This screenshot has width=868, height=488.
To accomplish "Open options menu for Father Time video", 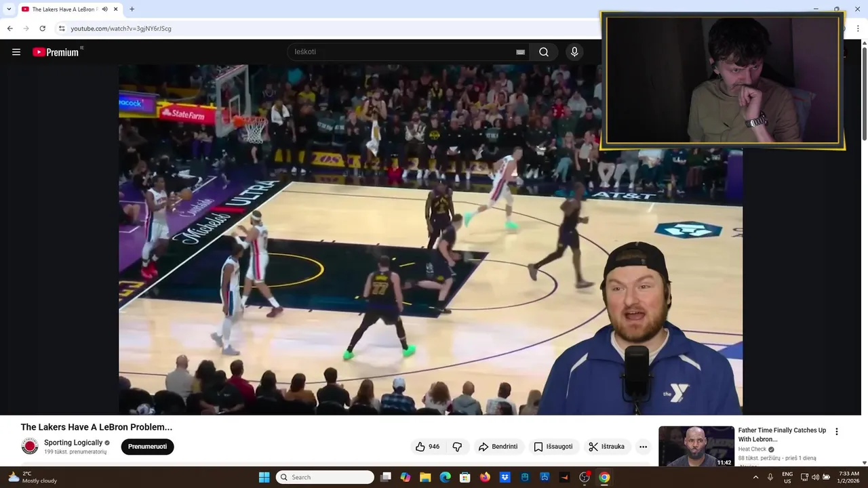I will 836,432.
